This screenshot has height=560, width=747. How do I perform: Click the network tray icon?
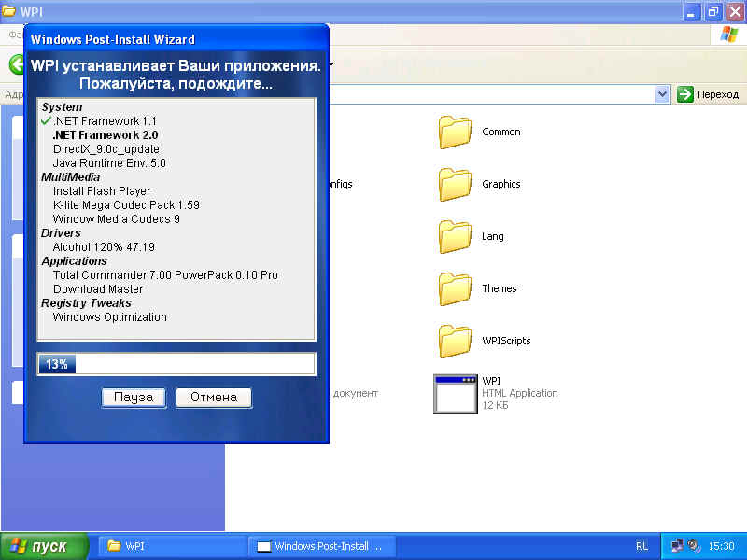677,546
